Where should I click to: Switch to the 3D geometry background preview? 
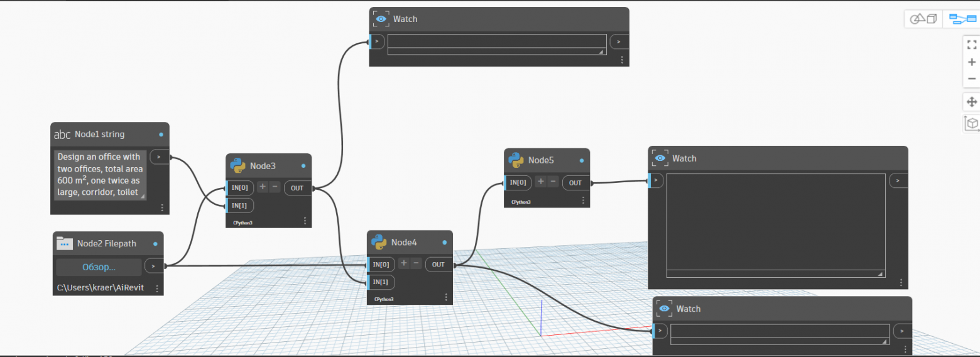tap(923, 19)
